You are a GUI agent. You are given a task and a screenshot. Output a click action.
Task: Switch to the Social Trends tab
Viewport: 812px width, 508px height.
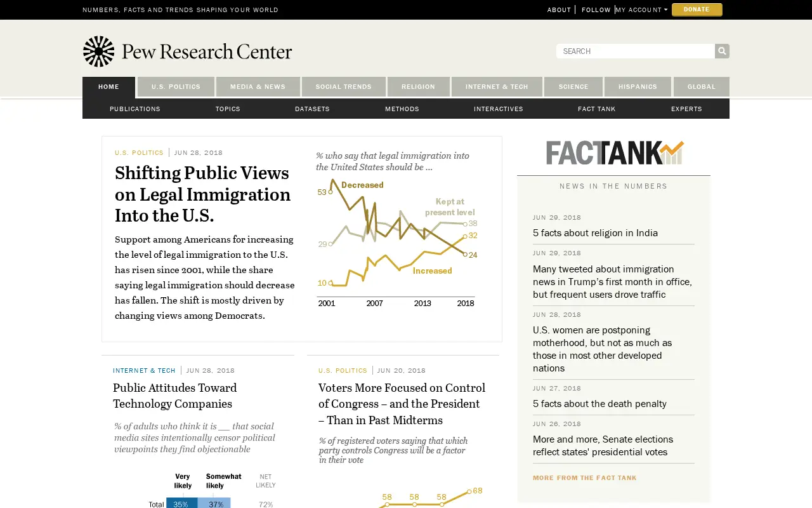(344, 87)
